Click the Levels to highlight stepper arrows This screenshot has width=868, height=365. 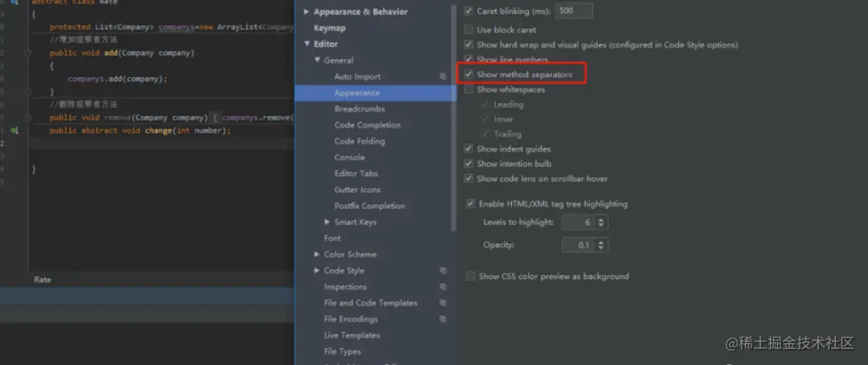[602, 223]
